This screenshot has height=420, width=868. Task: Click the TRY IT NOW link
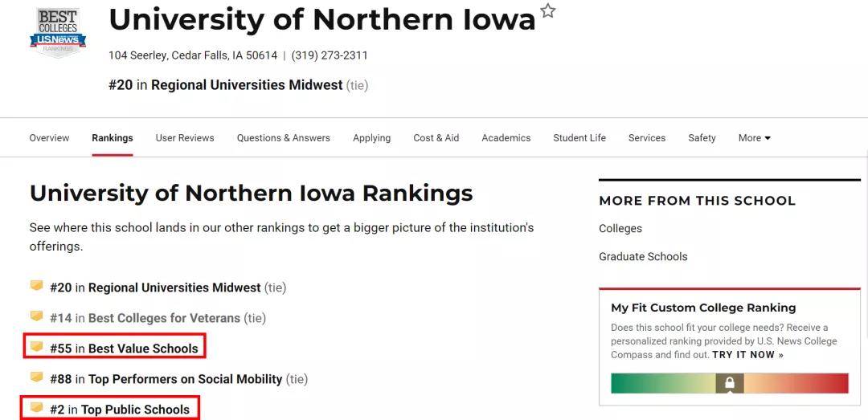[748, 355]
